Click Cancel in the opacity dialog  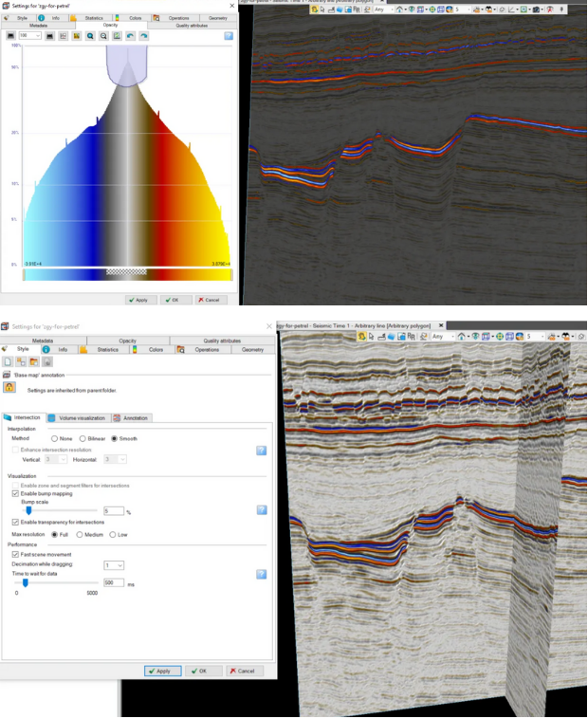coord(211,300)
